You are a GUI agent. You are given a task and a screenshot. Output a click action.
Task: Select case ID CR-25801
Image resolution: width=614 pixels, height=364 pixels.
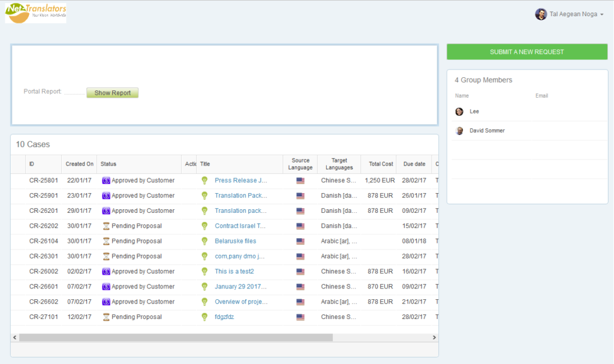43,181
